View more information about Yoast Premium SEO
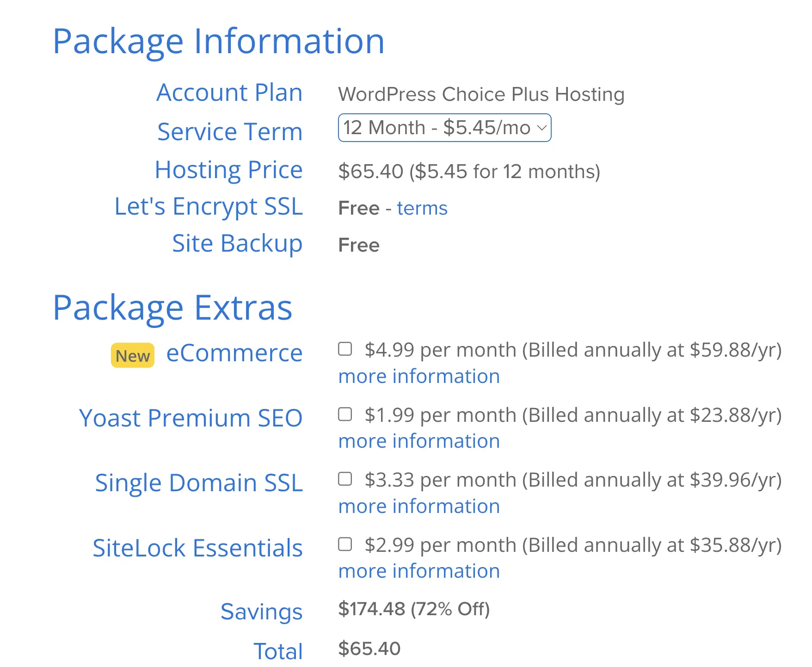 tap(419, 441)
